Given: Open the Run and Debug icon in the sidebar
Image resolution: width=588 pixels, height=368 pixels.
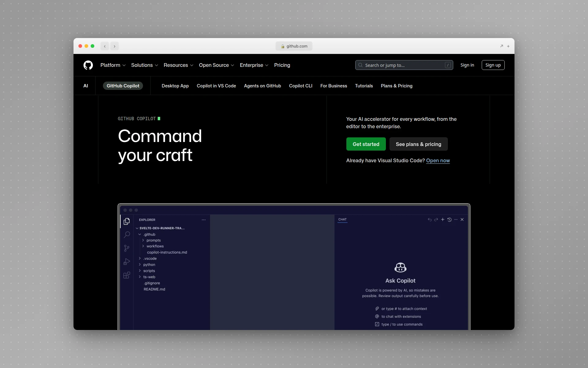Looking at the screenshot, I should tap(126, 262).
